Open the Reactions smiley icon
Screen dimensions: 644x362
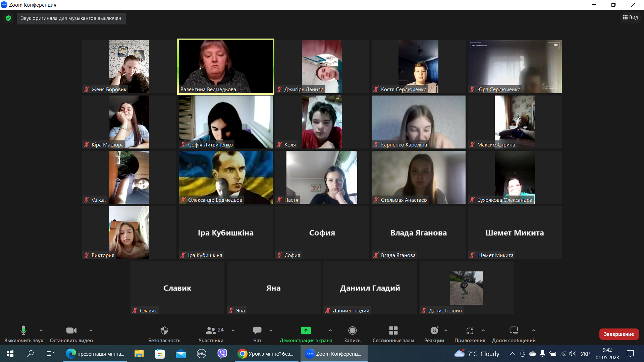434,330
